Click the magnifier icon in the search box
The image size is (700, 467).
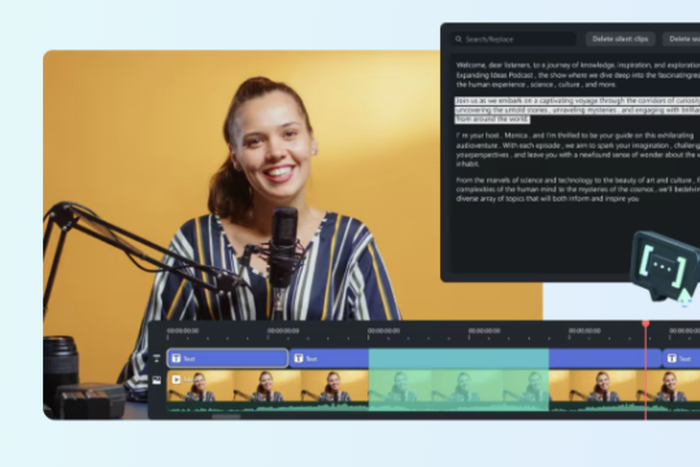[x=458, y=39]
